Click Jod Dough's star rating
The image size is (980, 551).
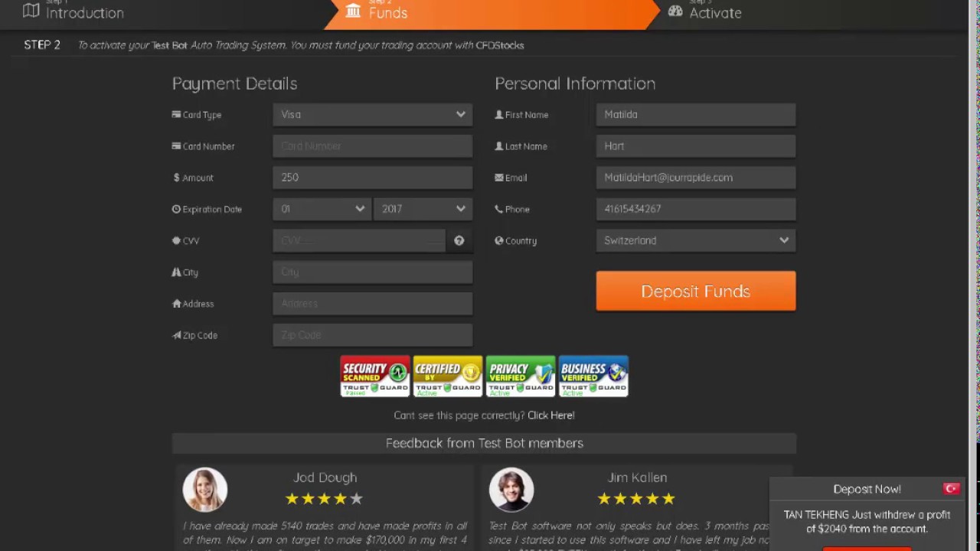pyautogui.click(x=324, y=499)
